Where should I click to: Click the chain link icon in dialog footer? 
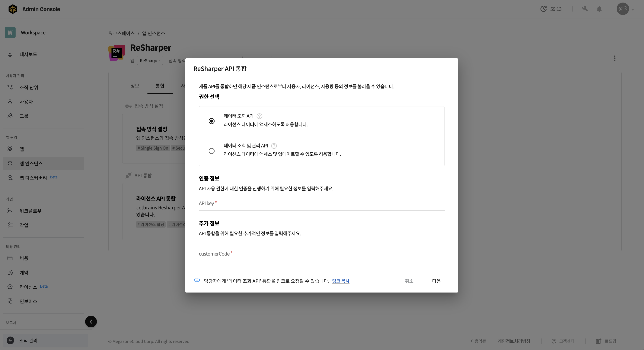click(x=197, y=280)
